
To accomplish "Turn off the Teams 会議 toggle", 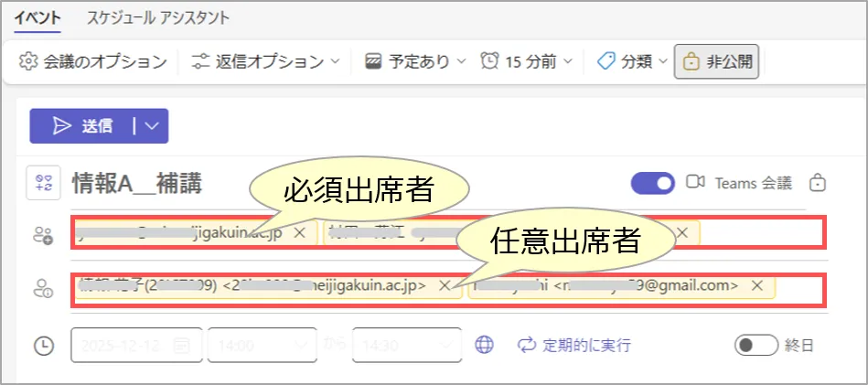I will 652,183.
